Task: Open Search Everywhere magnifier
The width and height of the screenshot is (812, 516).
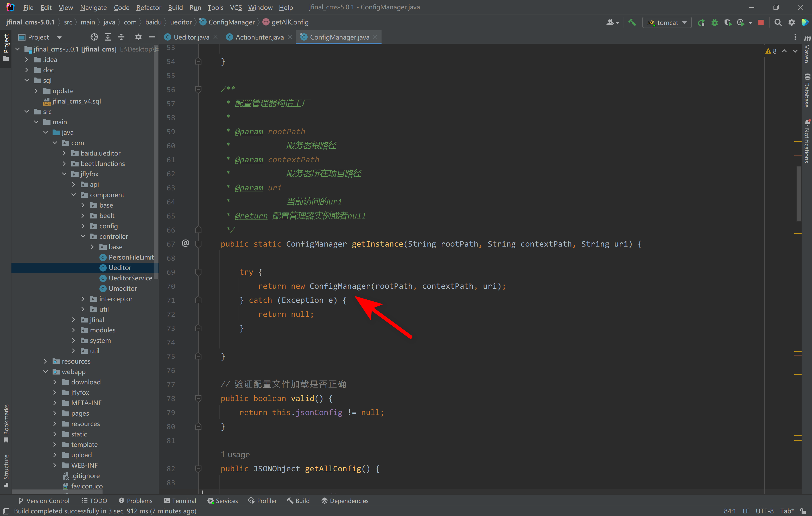Action: click(778, 23)
